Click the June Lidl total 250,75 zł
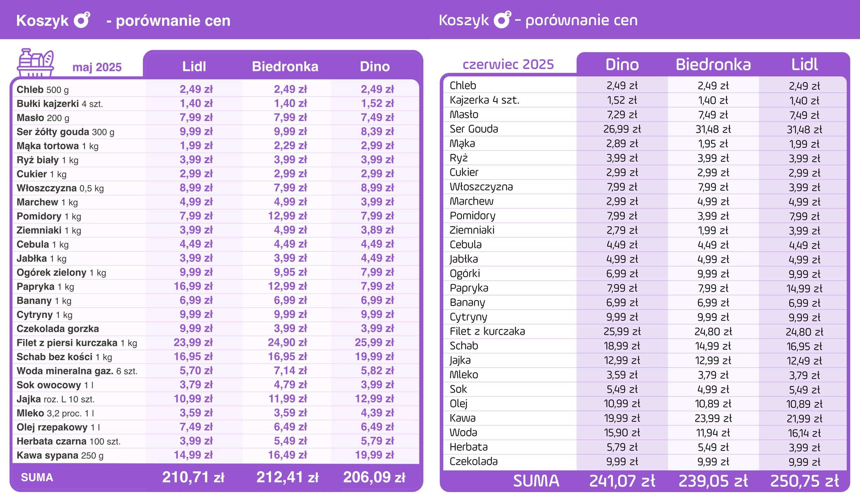Viewport: 860px width, 504px height. (x=804, y=481)
